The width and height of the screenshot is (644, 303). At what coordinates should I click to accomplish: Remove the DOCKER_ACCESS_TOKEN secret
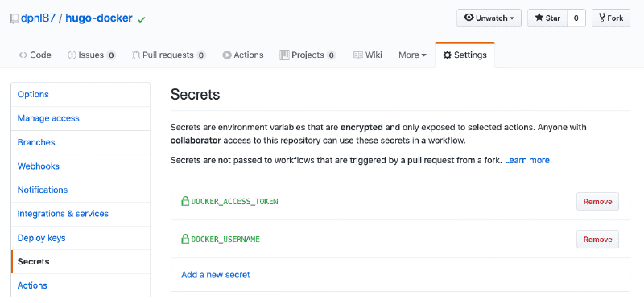coord(597,201)
